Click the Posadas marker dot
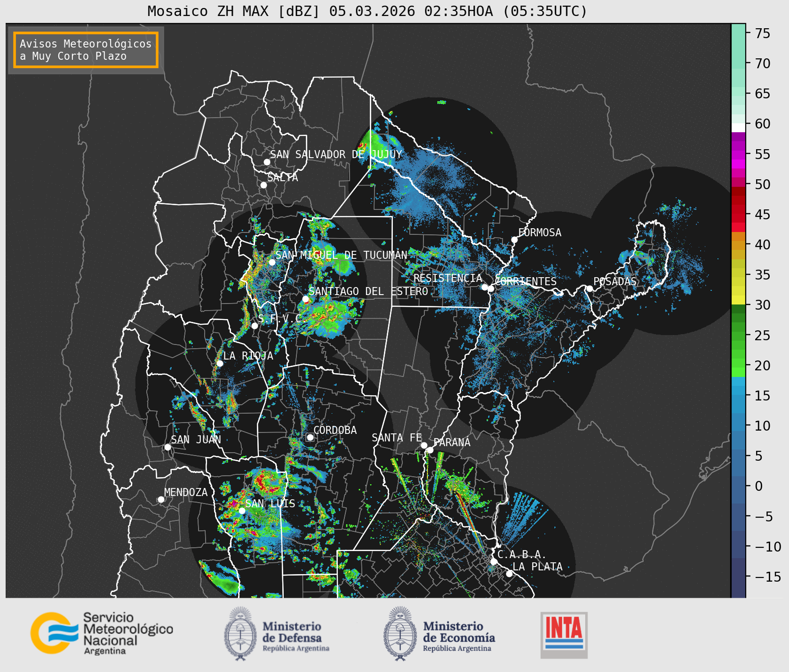Viewport: 789px width, 672px height. 590,288
